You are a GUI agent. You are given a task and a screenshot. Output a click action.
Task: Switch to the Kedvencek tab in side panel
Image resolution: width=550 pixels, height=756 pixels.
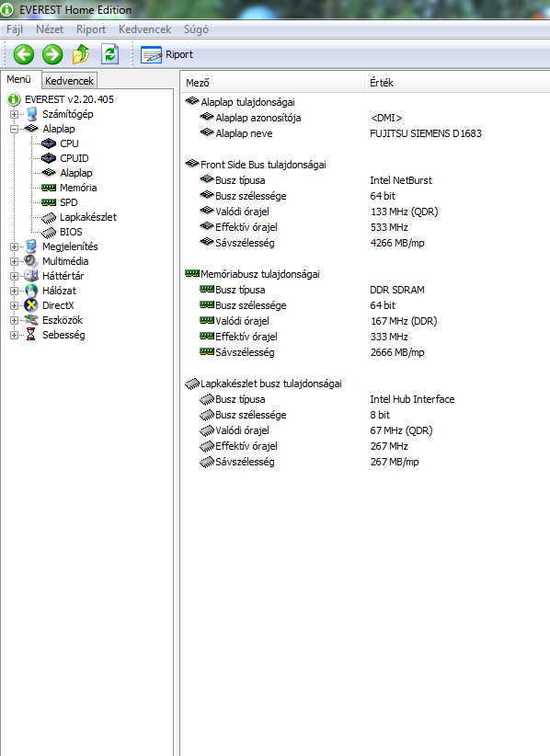coord(69,81)
